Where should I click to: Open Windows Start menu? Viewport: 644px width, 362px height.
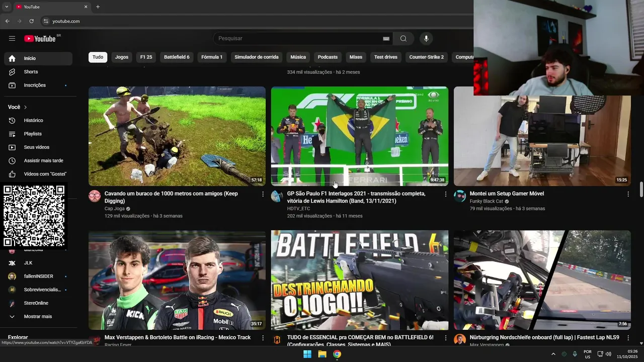[307, 354]
